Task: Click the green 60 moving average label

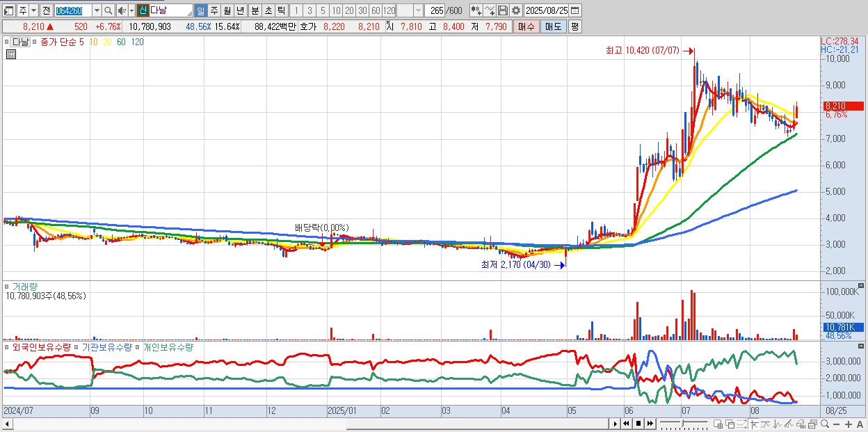Action: click(121, 42)
